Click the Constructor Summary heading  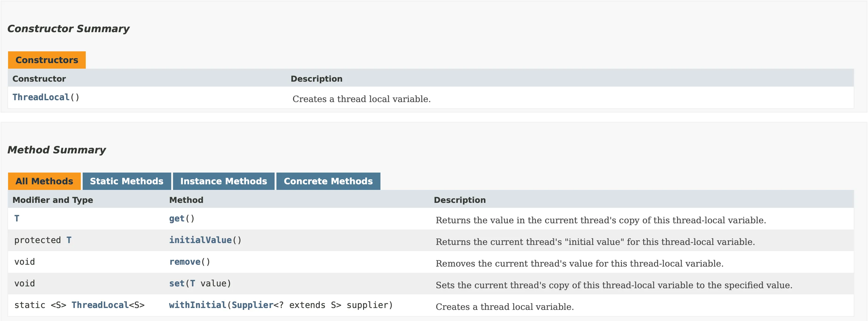[x=68, y=28]
